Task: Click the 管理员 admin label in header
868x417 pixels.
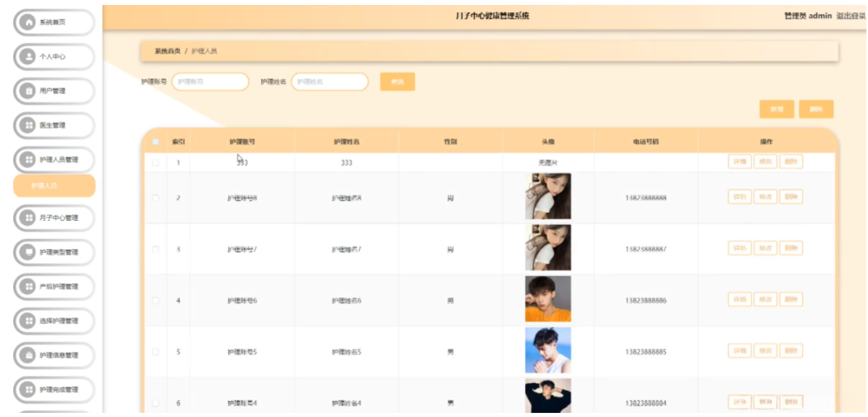Action: [x=808, y=16]
